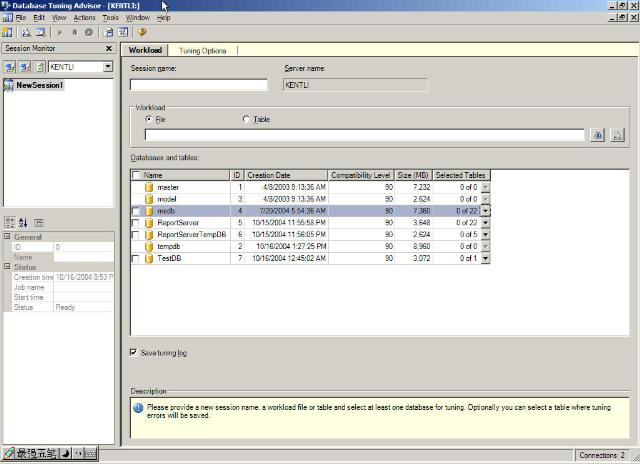Check the msdb database checkbox
Image resolution: width=640 pixels, height=464 pixels.
tap(136, 211)
